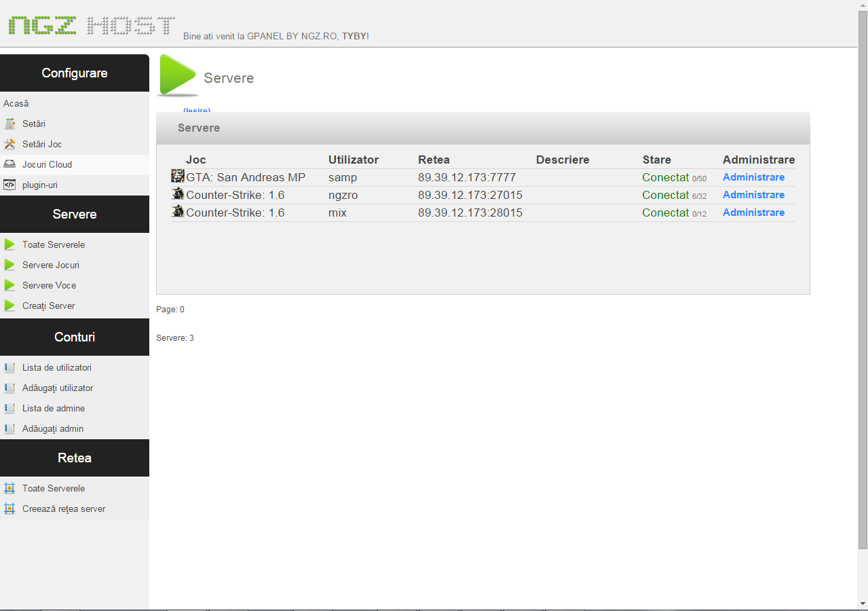
Task: Click the plugin-uri code icon
Action: pos(10,185)
